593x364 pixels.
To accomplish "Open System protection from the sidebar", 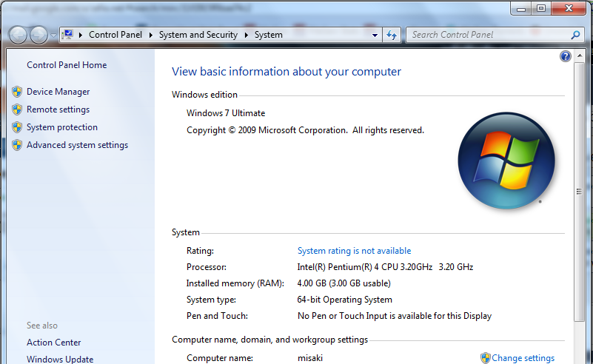I will (61, 127).
